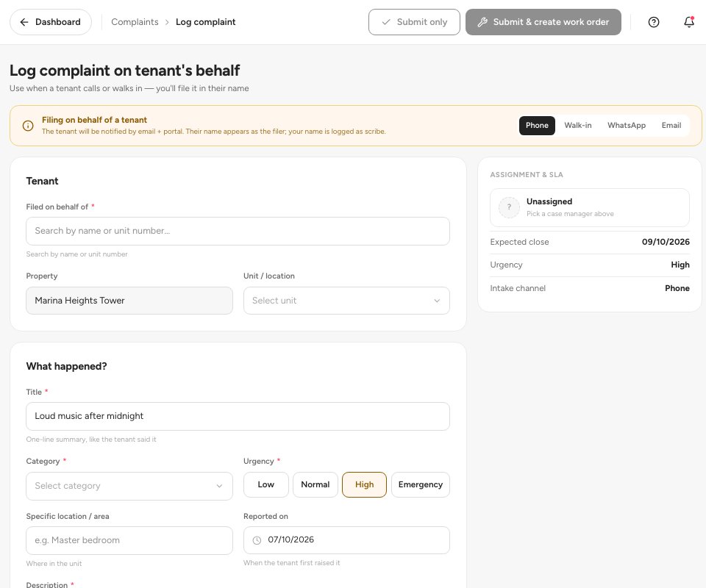Click the Urgency High value in SLA panel
Screen dimensions: 706x588
(680, 265)
